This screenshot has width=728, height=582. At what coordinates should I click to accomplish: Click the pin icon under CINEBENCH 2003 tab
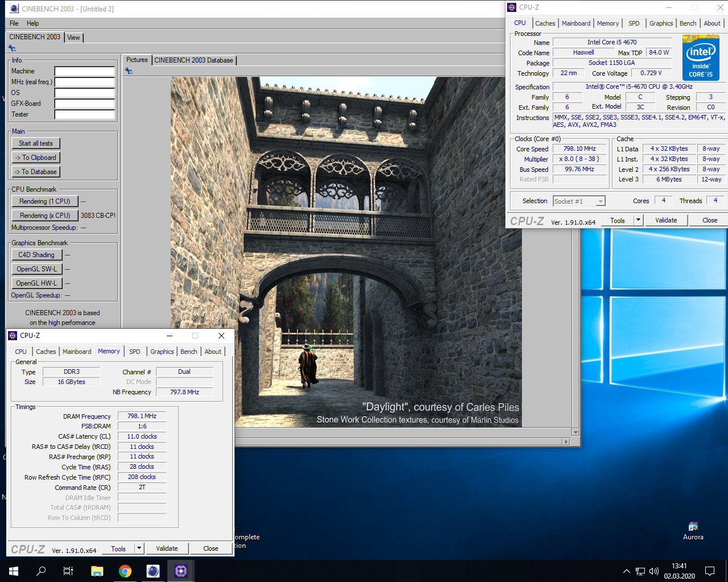click(12, 48)
